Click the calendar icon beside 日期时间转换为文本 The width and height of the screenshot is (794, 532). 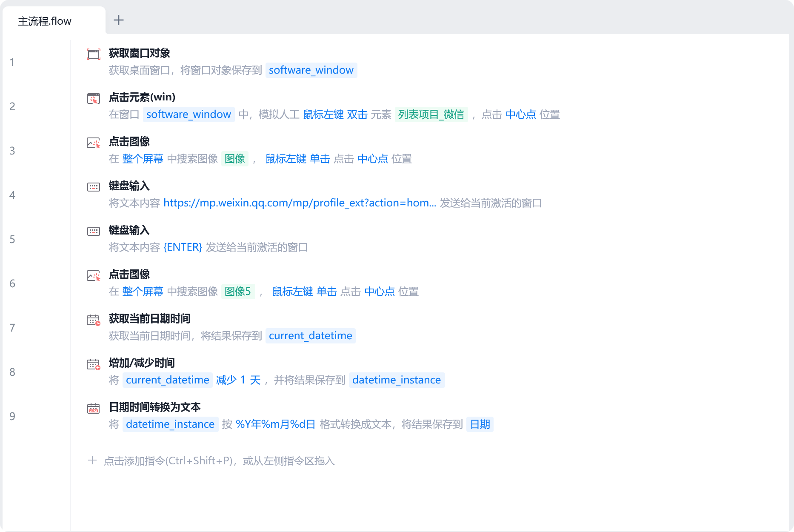94,408
